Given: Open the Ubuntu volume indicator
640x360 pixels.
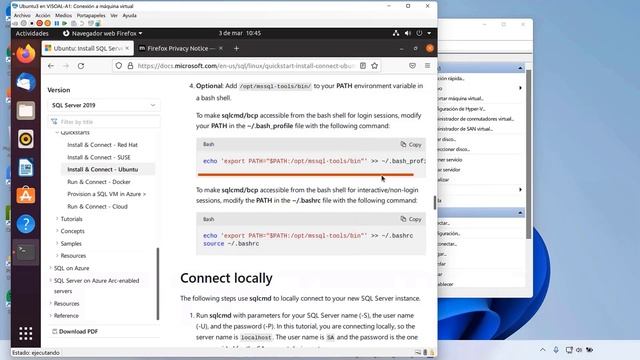Looking at the screenshot, I should pos(407,33).
